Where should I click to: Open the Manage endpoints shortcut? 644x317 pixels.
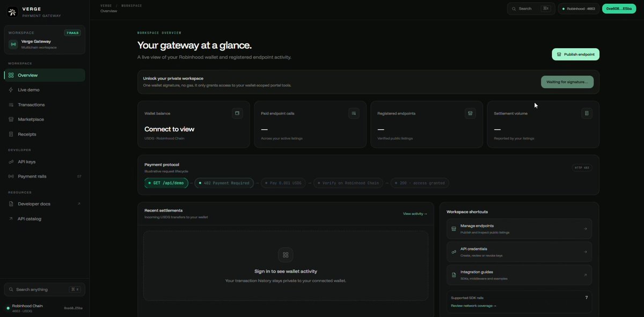pos(519,228)
